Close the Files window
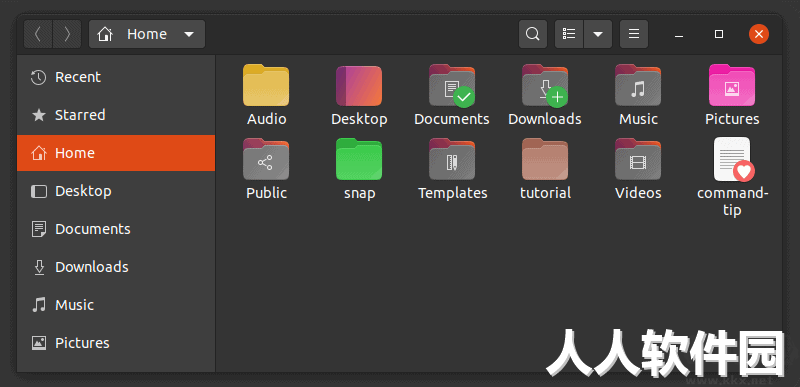Image resolution: width=800 pixels, height=387 pixels. [759, 34]
